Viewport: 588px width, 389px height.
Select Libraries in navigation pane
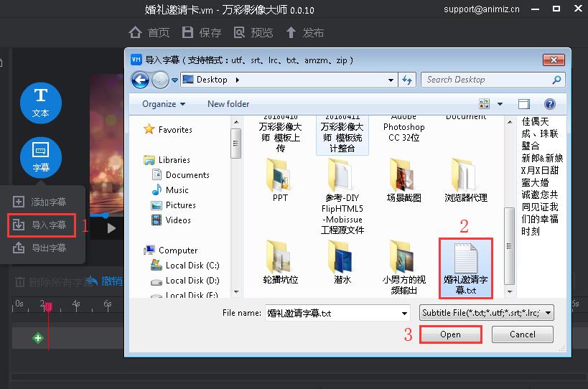point(167,160)
